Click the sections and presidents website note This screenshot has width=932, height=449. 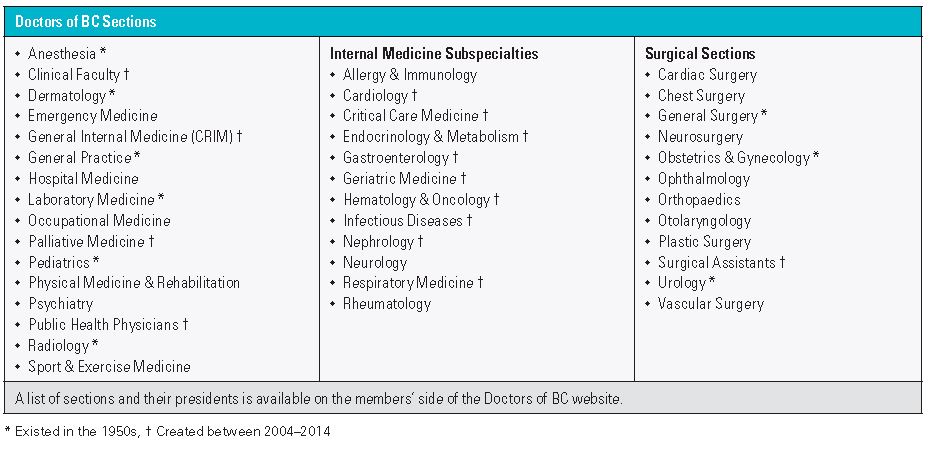(320, 398)
